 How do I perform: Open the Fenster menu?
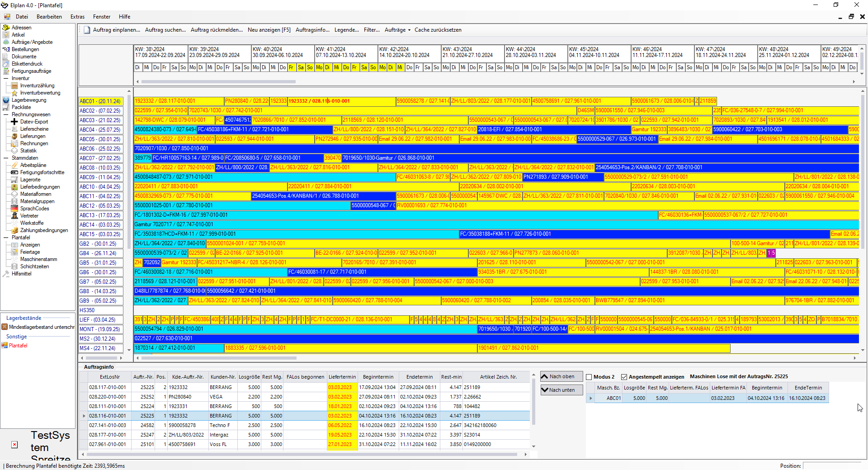(x=102, y=17)
